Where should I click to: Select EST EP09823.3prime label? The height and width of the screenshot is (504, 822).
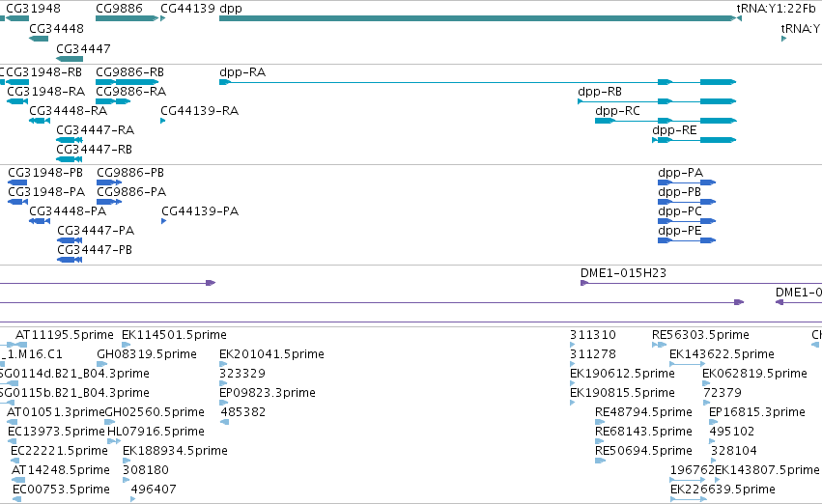click(x=268, y=393)
